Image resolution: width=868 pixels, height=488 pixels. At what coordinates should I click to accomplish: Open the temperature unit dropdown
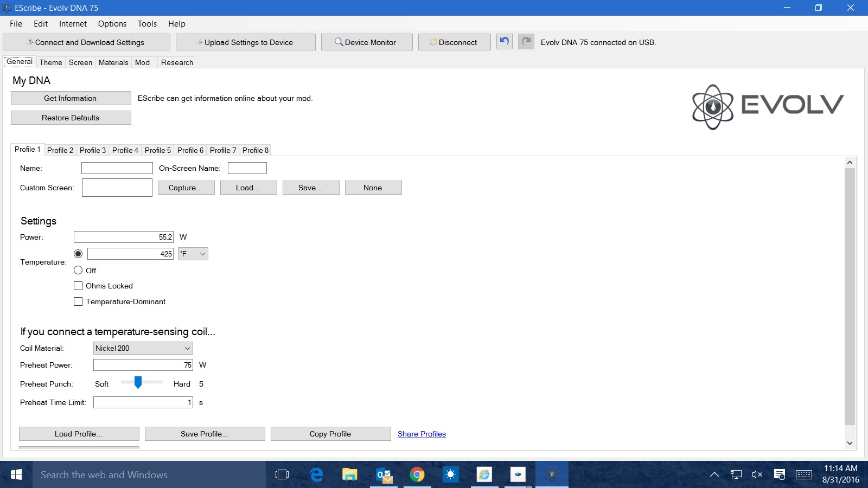pyautogui.click(x=193, y=254)
